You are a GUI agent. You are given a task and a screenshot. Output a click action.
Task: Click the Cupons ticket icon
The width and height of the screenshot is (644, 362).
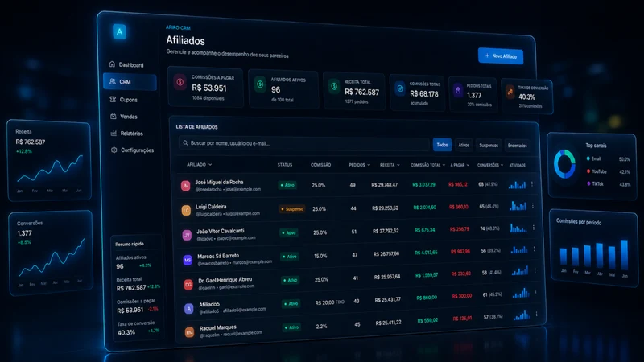(113, 99)
